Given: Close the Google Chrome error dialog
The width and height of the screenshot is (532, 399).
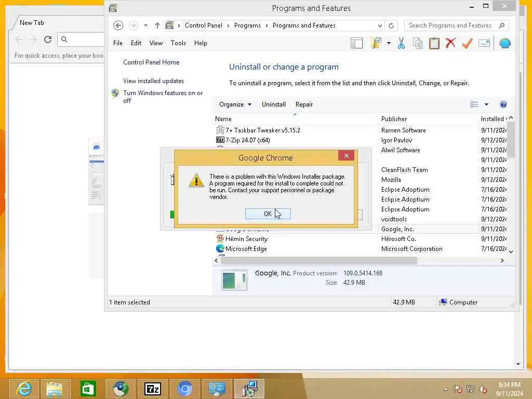Looking at the screenshot, I should (x=346, y=155).
